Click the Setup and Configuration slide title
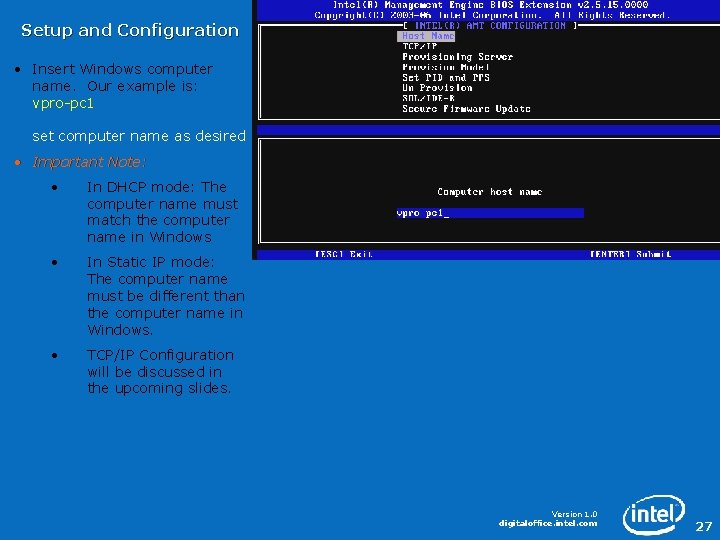 click(130, 30)
